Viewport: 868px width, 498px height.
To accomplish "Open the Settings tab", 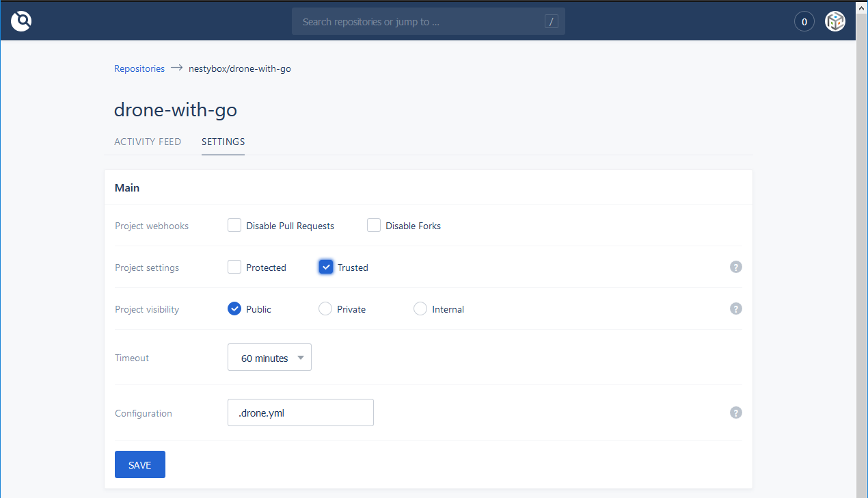I will coord(223,142).
